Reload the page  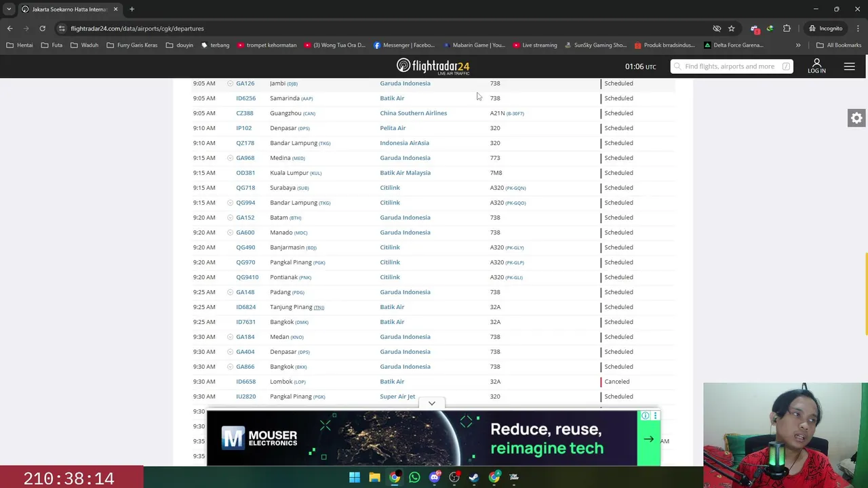tap(42, 28)
